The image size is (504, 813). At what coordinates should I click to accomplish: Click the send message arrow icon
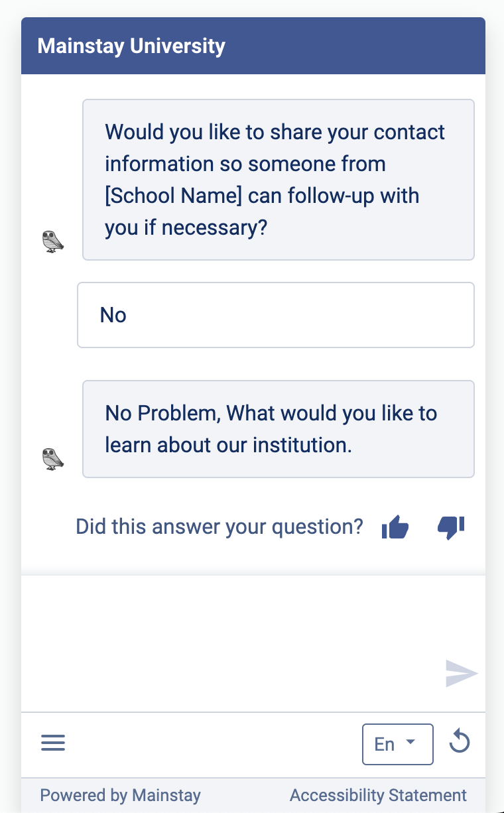pyautogui.click(x=462, y=674)
